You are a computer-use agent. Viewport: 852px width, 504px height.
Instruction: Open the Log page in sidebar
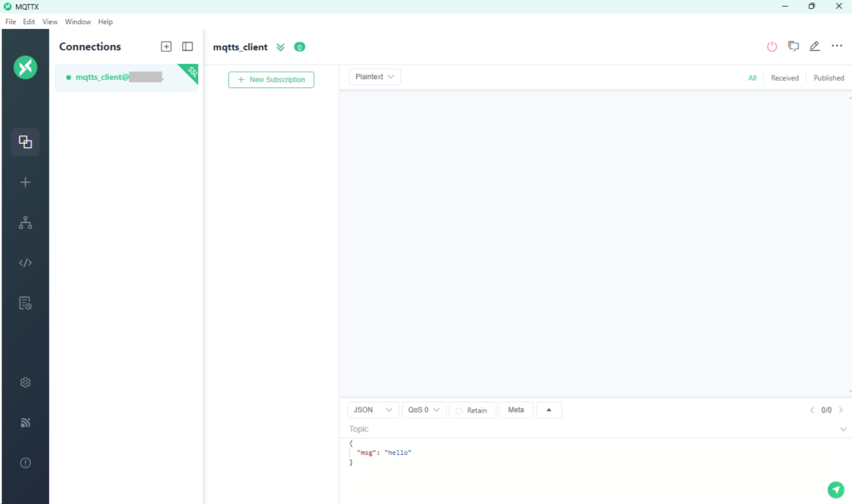click(25, 303)
